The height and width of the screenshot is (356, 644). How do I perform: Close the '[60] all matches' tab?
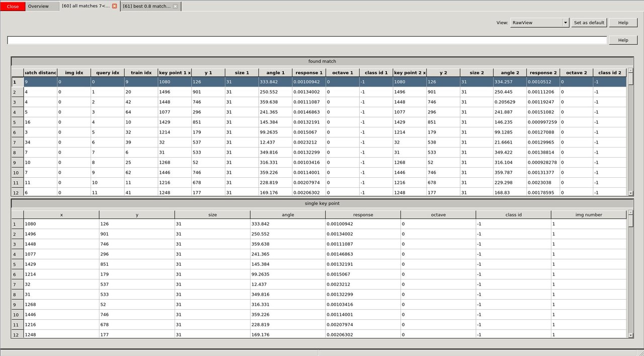[x=115, y=6]
